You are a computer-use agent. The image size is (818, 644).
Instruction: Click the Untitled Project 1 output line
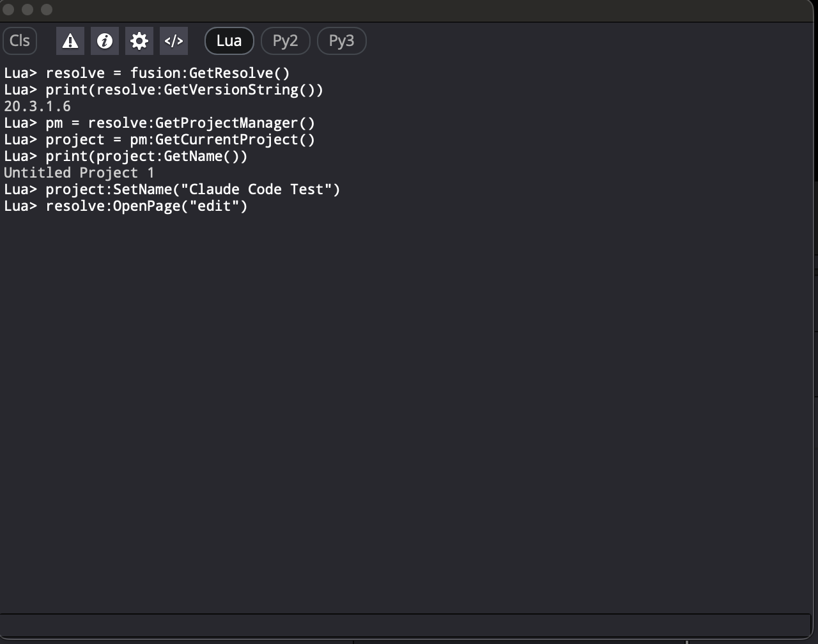pos(79,172)
